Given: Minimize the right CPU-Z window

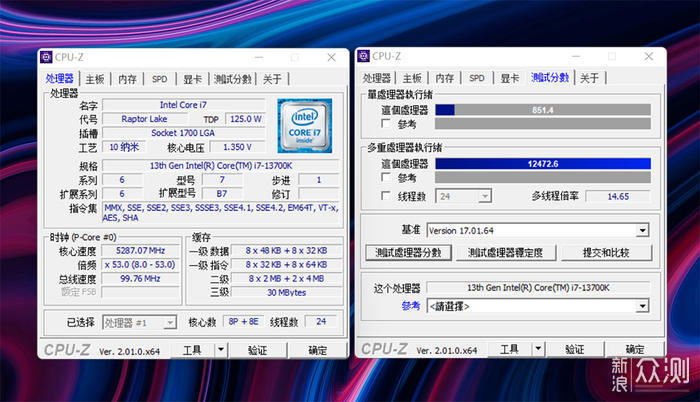Looking at the screenshot, I should tap(576, 56).
